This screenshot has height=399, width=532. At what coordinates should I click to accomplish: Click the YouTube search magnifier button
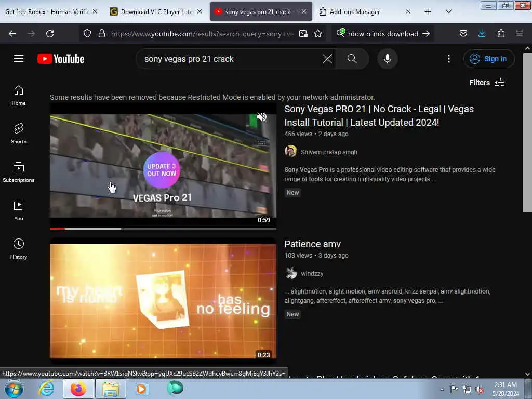[x=352, y=59]
